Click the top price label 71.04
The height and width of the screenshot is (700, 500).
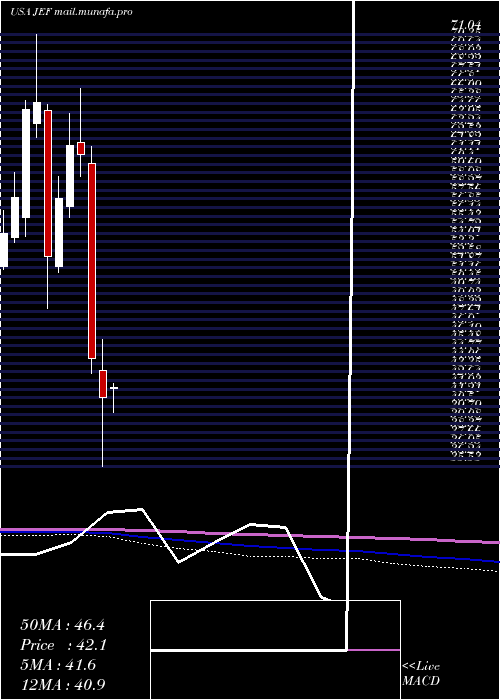tap(466, 27)
